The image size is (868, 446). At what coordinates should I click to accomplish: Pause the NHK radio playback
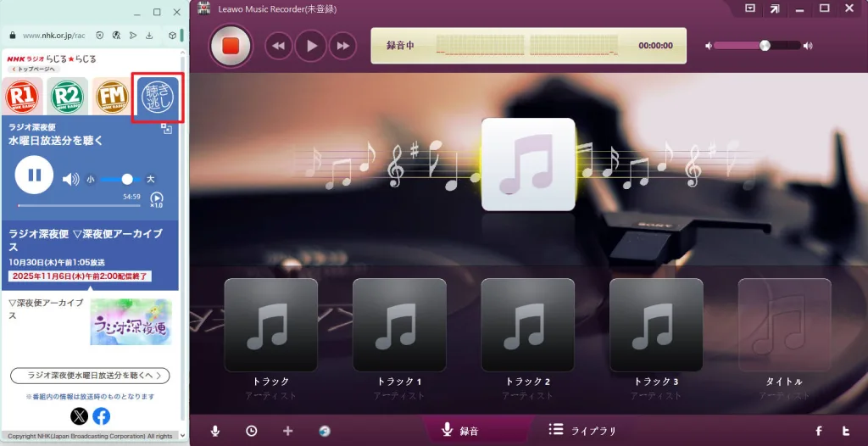coord(35,176)
